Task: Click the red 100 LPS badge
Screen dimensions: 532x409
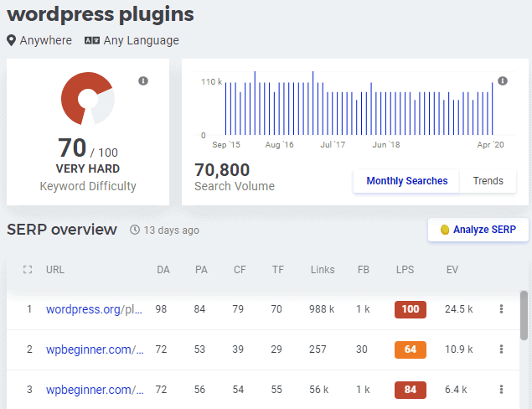Action: coord(411,309)
